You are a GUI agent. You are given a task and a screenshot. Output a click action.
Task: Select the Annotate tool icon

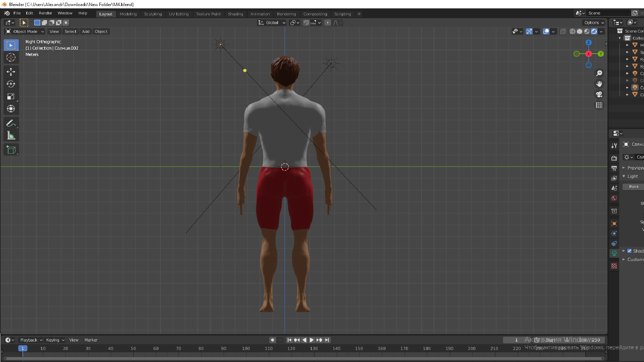(11, 123)
